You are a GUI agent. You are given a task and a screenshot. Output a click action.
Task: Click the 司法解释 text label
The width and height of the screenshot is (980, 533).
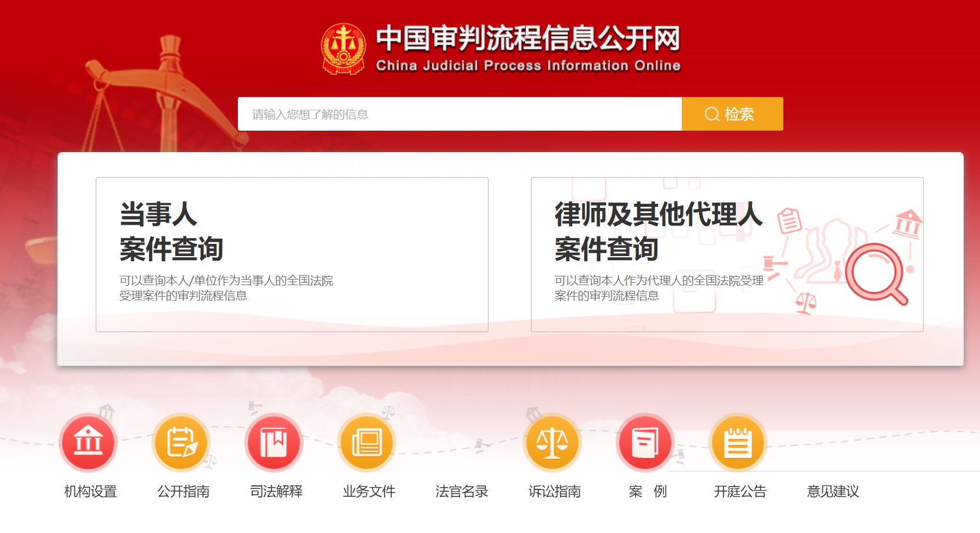tap(276, 491)
